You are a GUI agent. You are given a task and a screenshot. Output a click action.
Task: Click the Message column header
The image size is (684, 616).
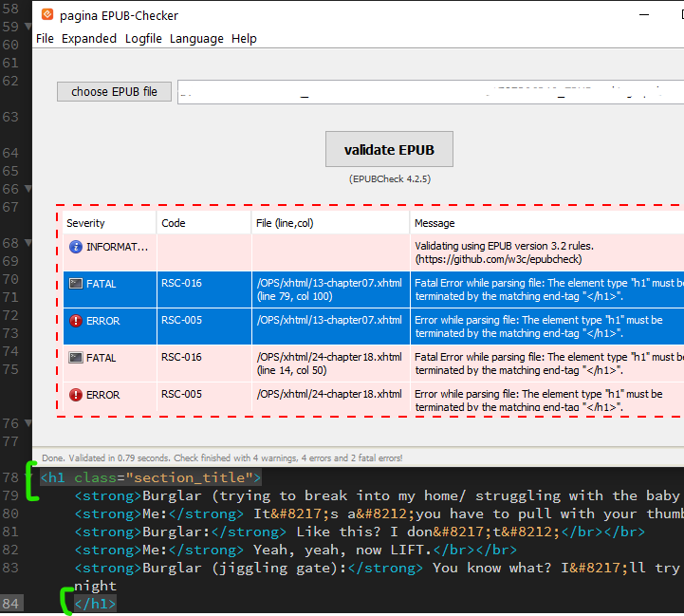pyautogui.click(x=547, y=223)
